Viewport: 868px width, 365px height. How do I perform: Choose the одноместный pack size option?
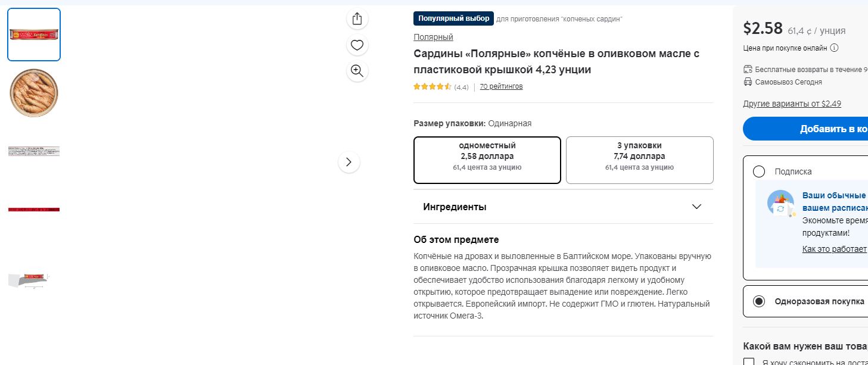click(487, 160)
